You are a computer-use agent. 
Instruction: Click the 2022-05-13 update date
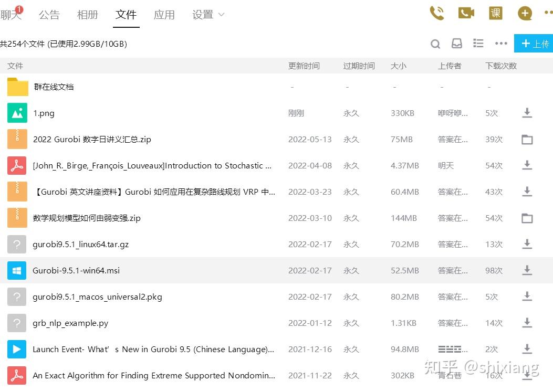pos(310,139)
